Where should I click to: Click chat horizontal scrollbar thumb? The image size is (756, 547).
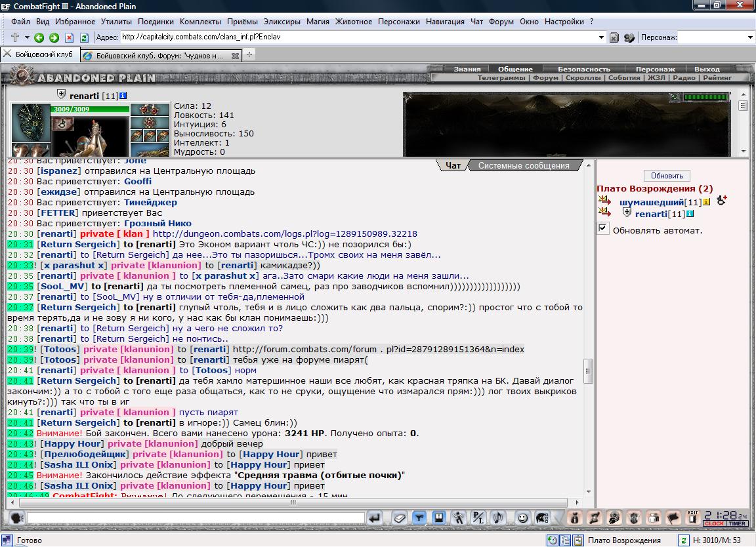[293, 502]
